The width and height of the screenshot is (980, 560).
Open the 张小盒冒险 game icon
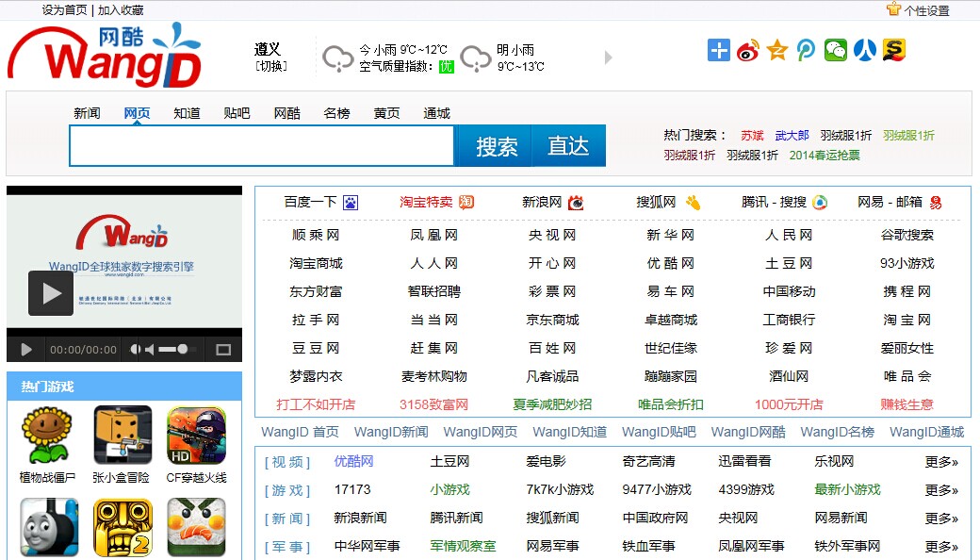122,435
